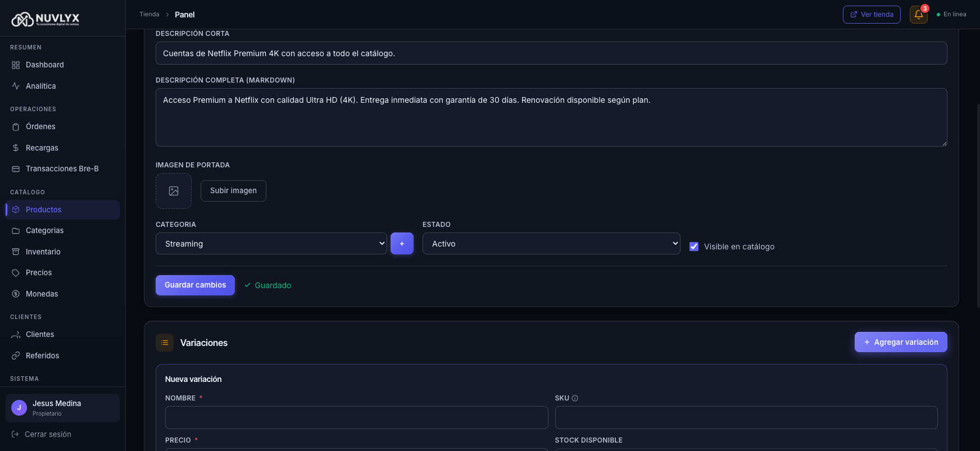Screen dimensions: 980x451
Task: Navigate to Recargas
Action: pyautogui.click(x=62, y=148)
